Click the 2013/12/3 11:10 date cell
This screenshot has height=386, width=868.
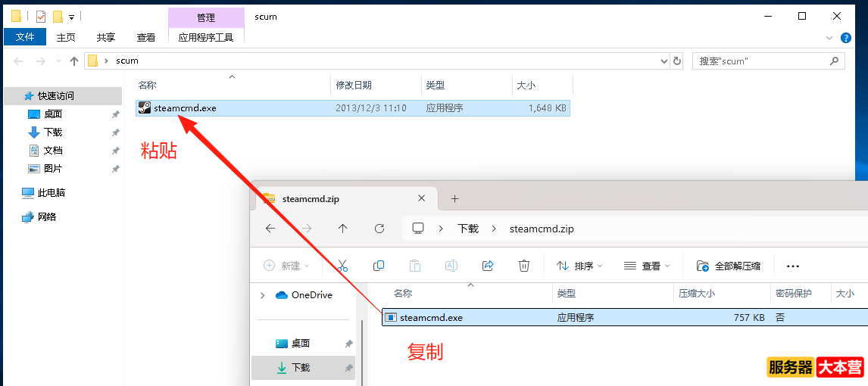coord(371,107)
